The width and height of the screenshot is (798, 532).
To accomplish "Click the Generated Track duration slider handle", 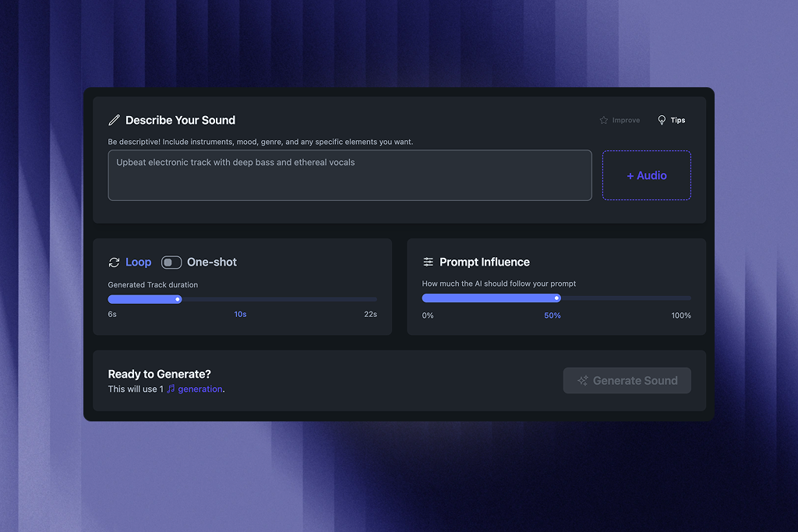I will click(178, 299).
